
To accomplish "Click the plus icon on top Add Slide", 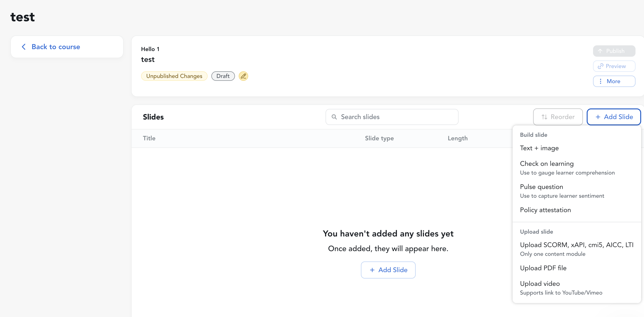I will [x=598, y=117].
